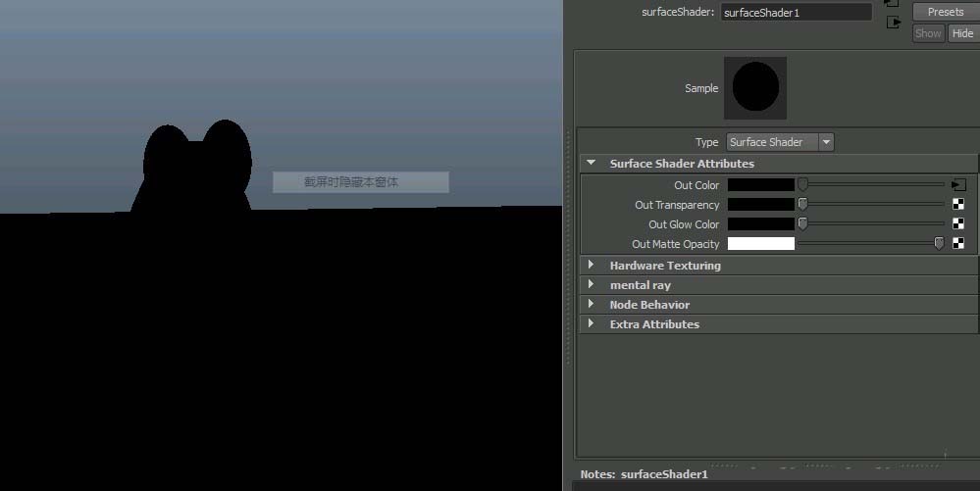Click the Show button
Viewport: 980px width, 491px height.
[x=928, y=33]
